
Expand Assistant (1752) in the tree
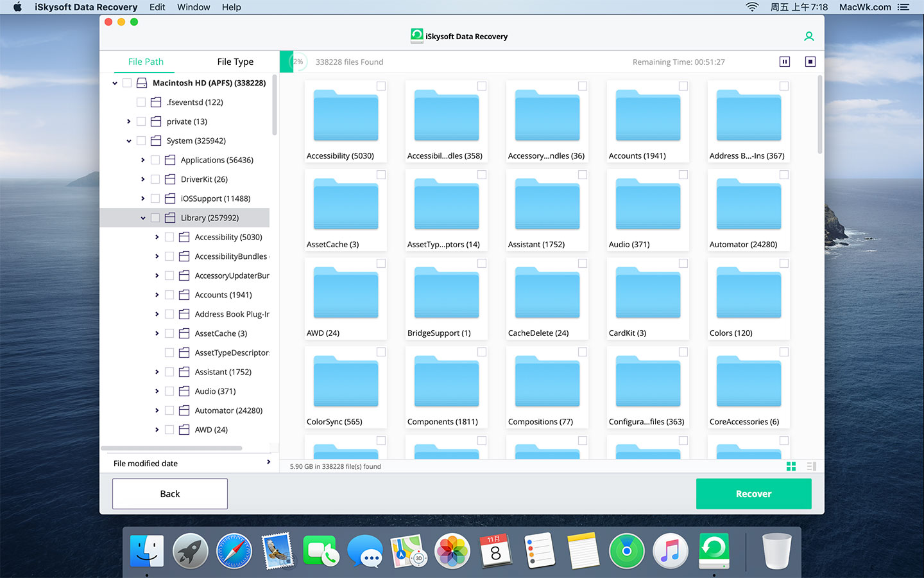click(157, 372)
